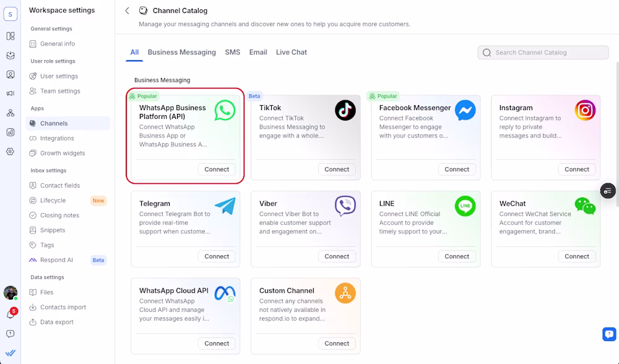Open the help question mark icon
The height and width of the screenshot is (364, 619).
[11, 334]
